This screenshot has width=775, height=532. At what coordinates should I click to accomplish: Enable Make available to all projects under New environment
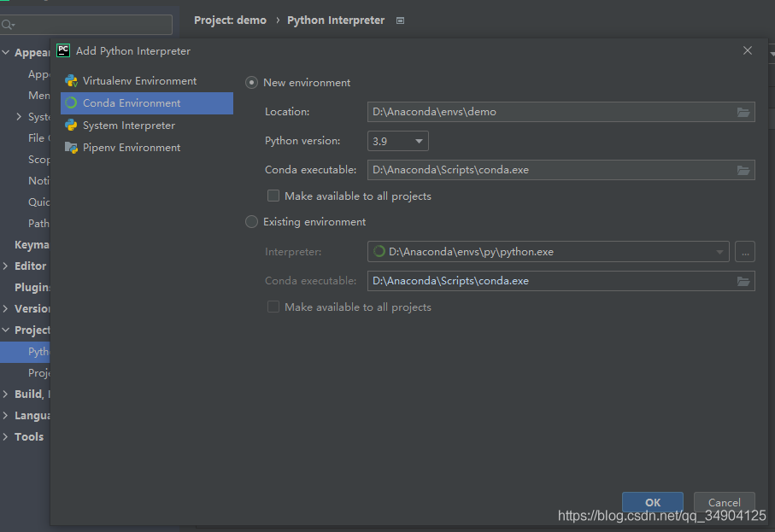click(x=273, y=196)
